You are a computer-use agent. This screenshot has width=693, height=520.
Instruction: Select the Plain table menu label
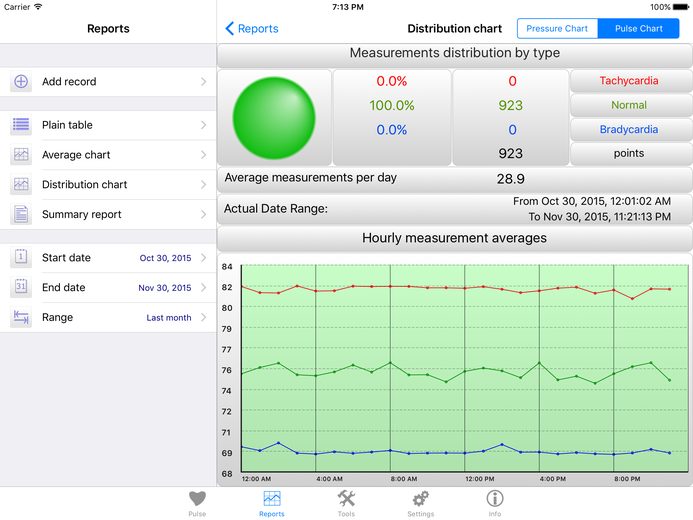[x=67, y=125]
